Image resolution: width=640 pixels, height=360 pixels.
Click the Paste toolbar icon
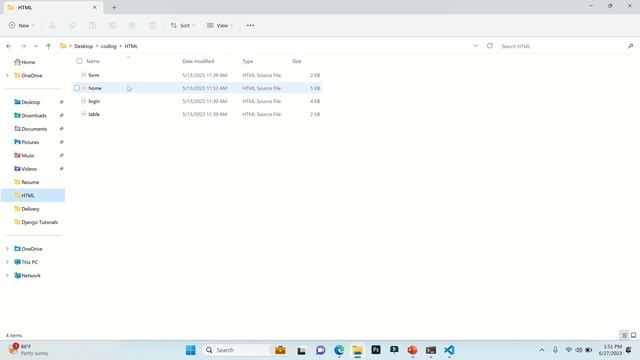92,26
